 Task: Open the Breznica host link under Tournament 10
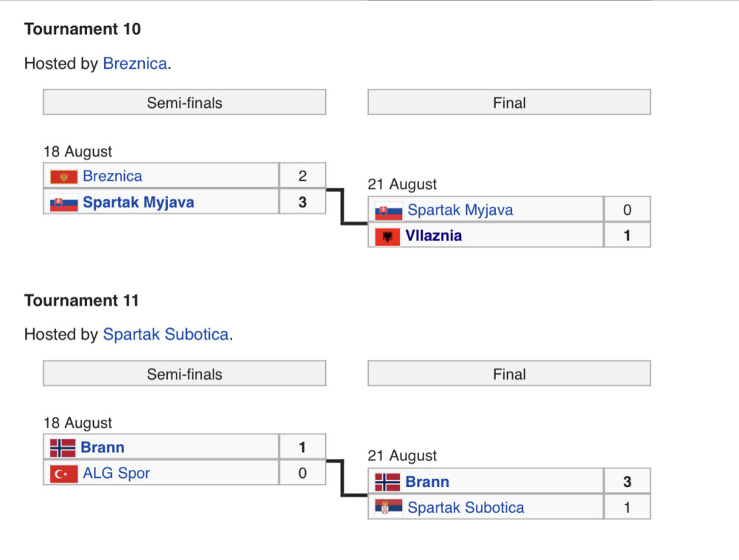tap(134, 63)
